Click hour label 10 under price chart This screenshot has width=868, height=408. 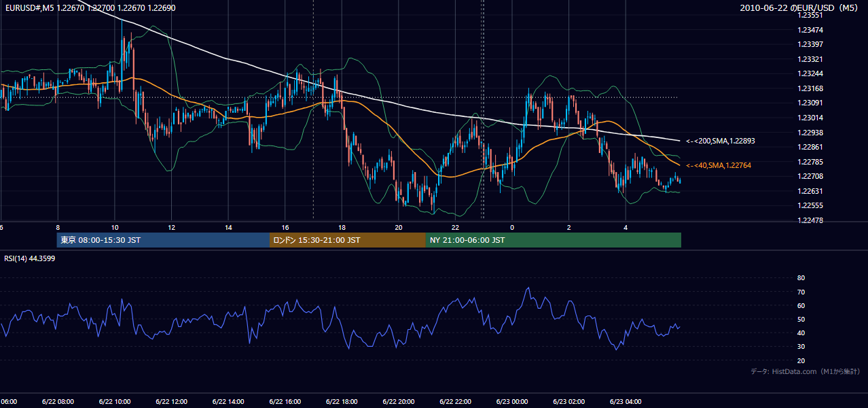point(114,228)
